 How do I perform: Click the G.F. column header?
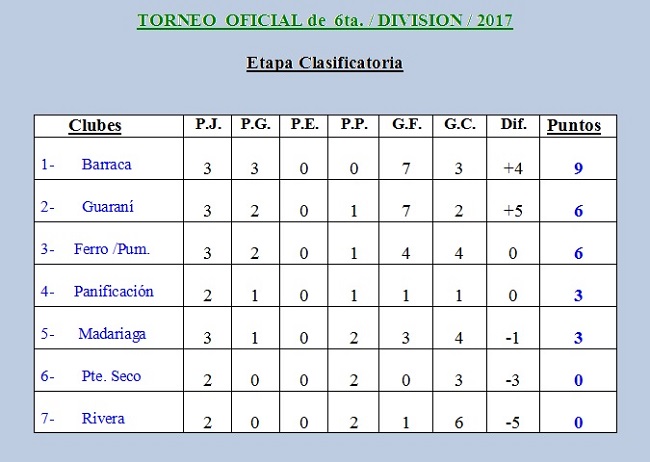(x=406, y=125)
